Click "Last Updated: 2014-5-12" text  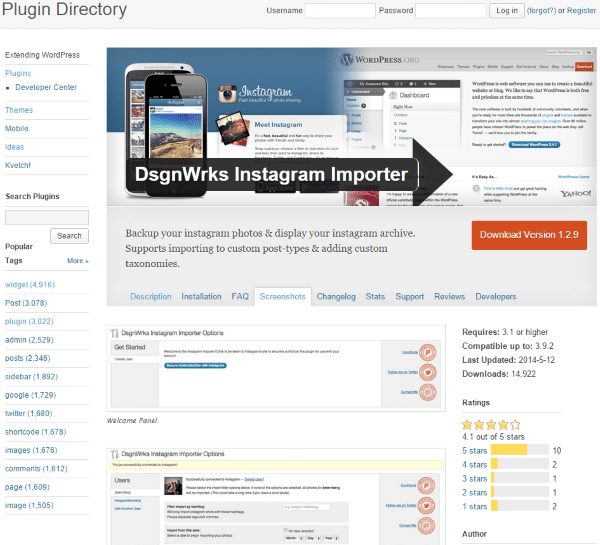(x=509, y=360)
